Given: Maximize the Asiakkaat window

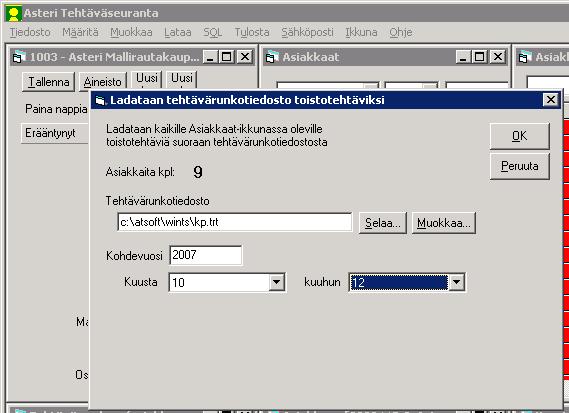Looking at the screenshot, I should coord(480,57).
